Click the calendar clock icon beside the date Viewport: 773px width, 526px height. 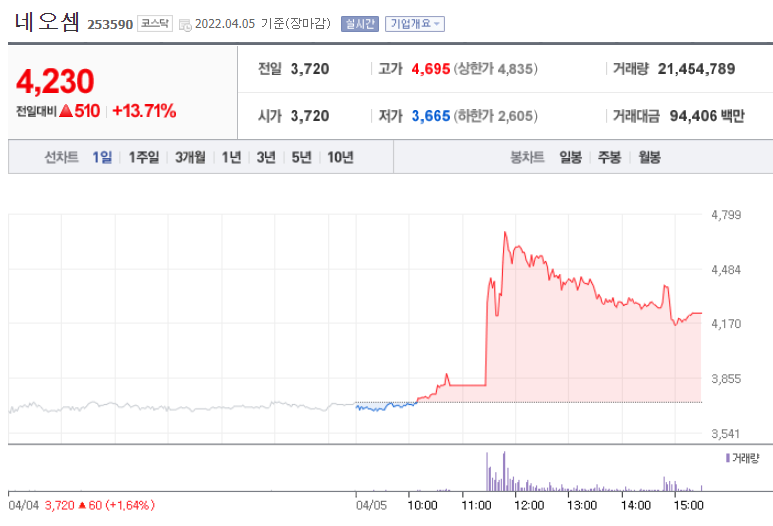click(x=185, y=25)
